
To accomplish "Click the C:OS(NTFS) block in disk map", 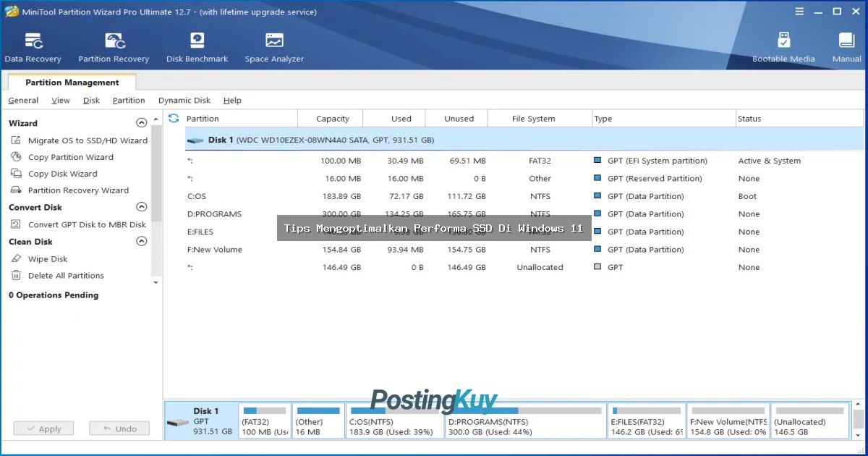I will [395, 421].
